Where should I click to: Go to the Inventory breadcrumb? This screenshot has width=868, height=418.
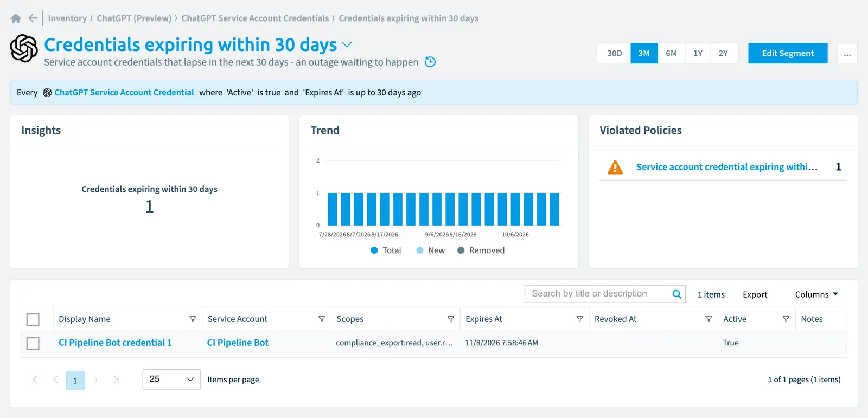point(67,18)
